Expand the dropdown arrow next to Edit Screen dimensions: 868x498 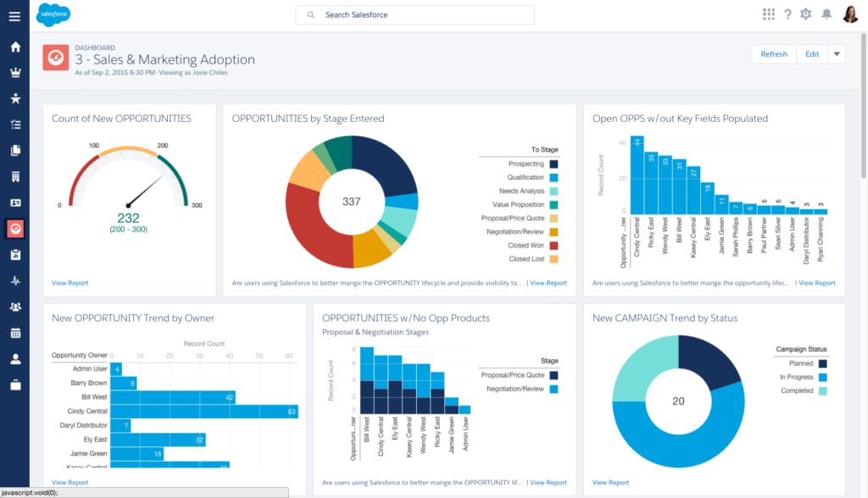click(837, 54)
